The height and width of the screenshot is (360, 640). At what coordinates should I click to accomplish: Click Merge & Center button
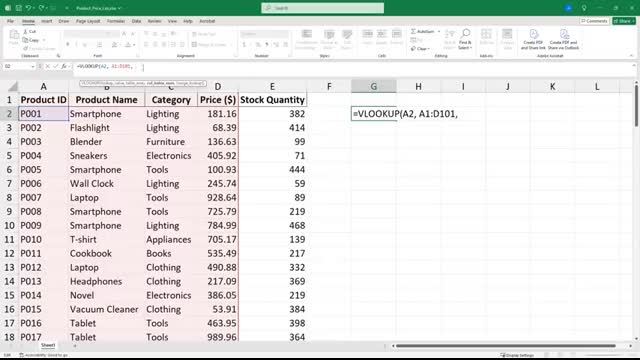pyautogui.click(x=209, y=44)
